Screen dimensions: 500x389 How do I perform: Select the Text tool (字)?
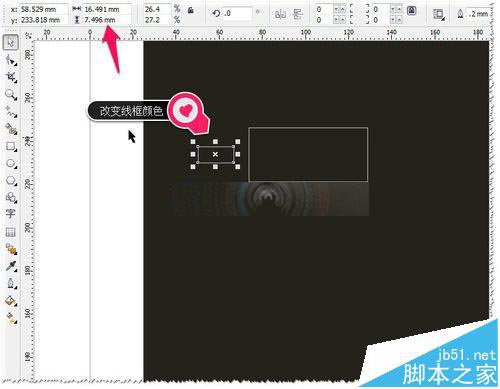(x=11, y=213)
